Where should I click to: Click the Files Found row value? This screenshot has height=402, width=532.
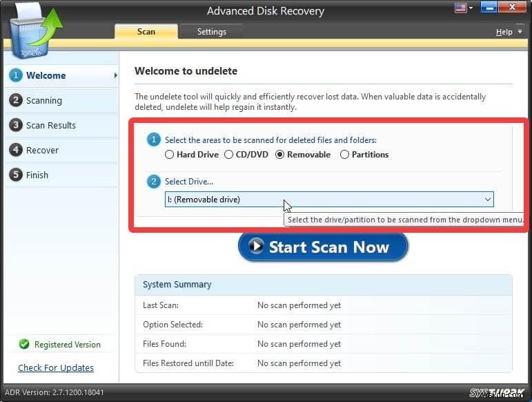[299, 344]
